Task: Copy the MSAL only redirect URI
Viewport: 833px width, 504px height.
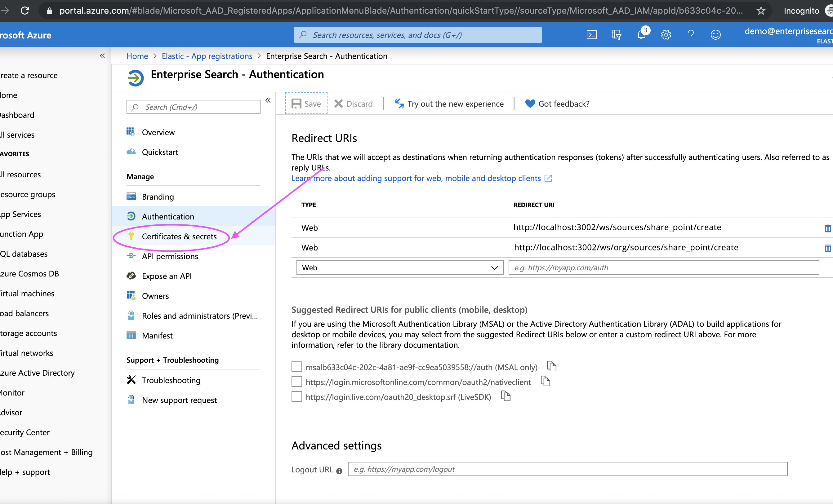Action: point(551,366)
